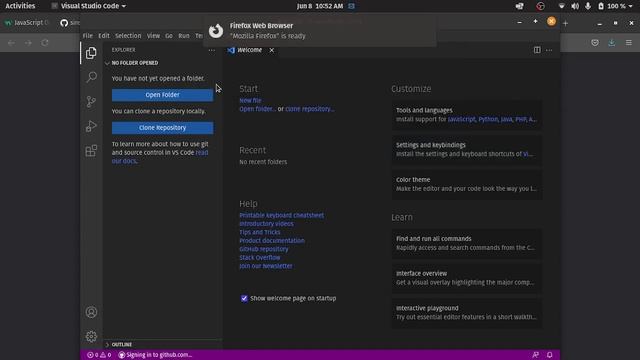The width and height of the screenshot is (640, 360).
Task: Open Product documentation link
Action: pyautogui.click(x=272, y=241)
